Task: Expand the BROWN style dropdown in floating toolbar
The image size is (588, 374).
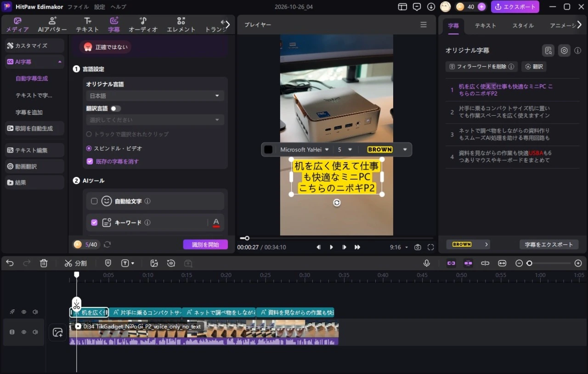Action: (x=405, y=149)
